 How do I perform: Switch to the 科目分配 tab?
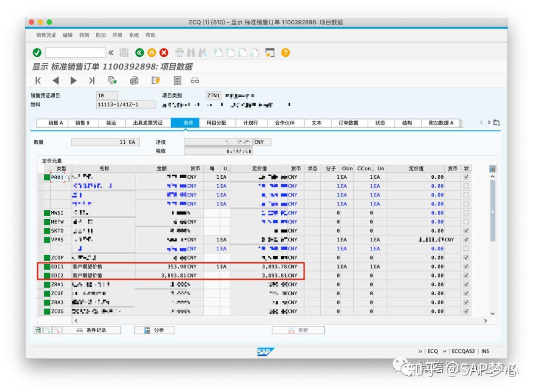[x=216, y=123]
